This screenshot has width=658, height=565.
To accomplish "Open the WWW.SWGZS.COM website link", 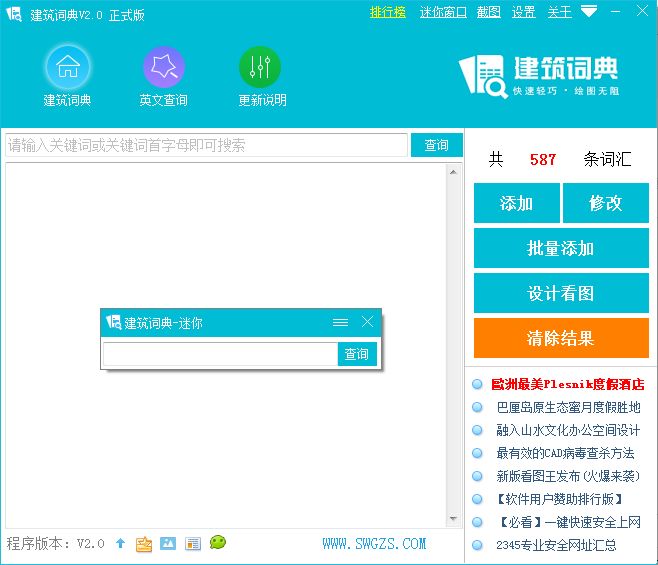I will (x=374, y=544).
